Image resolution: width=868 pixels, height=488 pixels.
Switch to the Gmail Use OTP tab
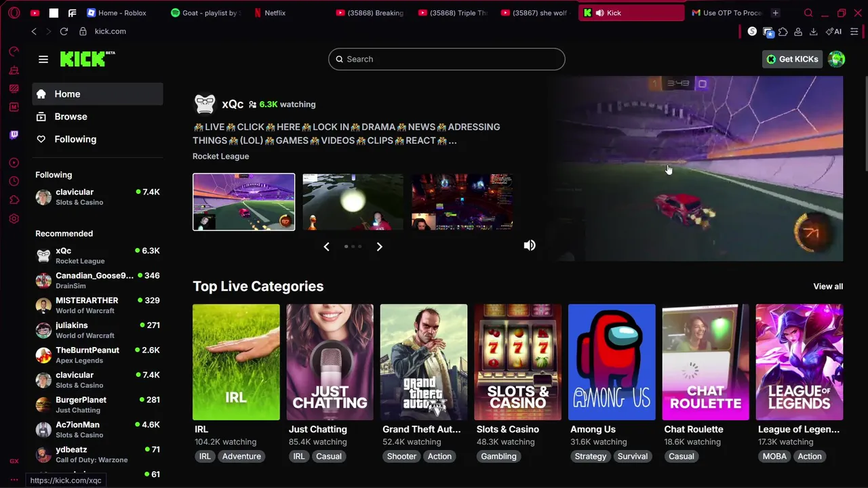[726, 13]
